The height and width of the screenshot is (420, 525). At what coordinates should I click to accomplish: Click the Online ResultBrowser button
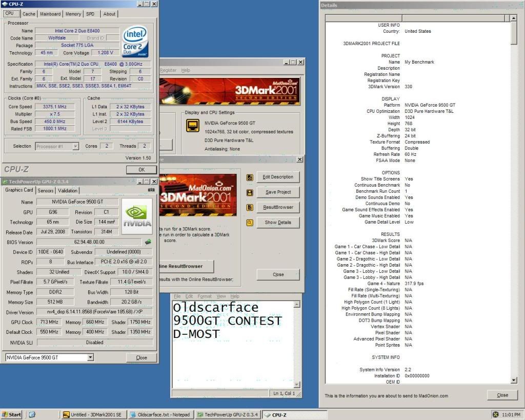186,266
